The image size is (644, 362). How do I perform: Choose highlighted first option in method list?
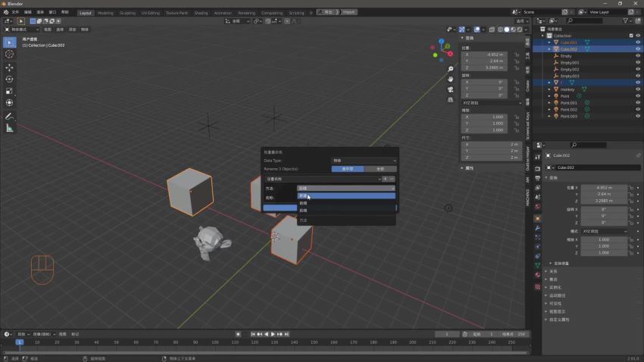point(346,196)
